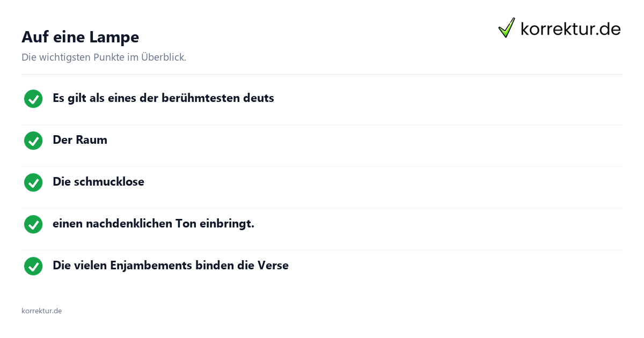
Task: Click the korrektur.de footer link
Action: coord(41,311)
